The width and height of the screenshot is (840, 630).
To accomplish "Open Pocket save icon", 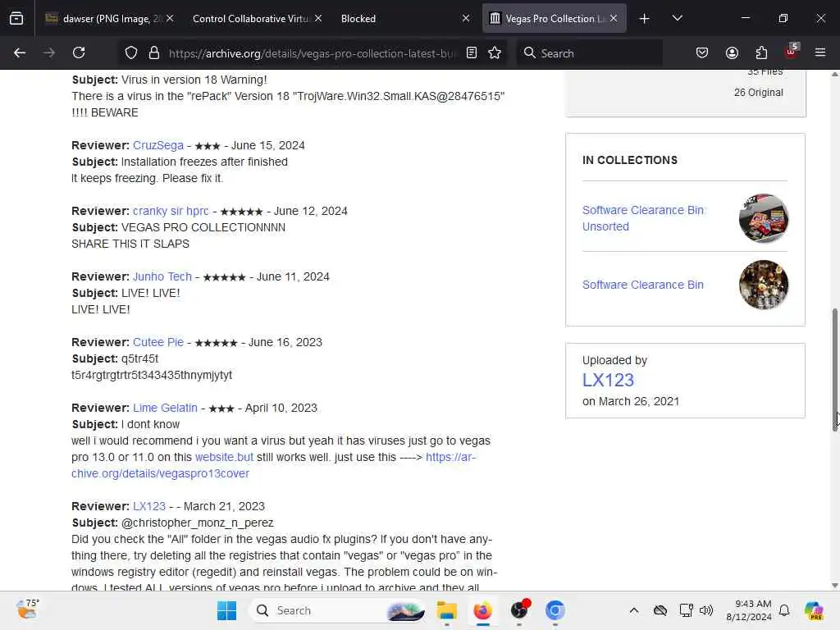I will pyautogui.click(x=702, y=52).
